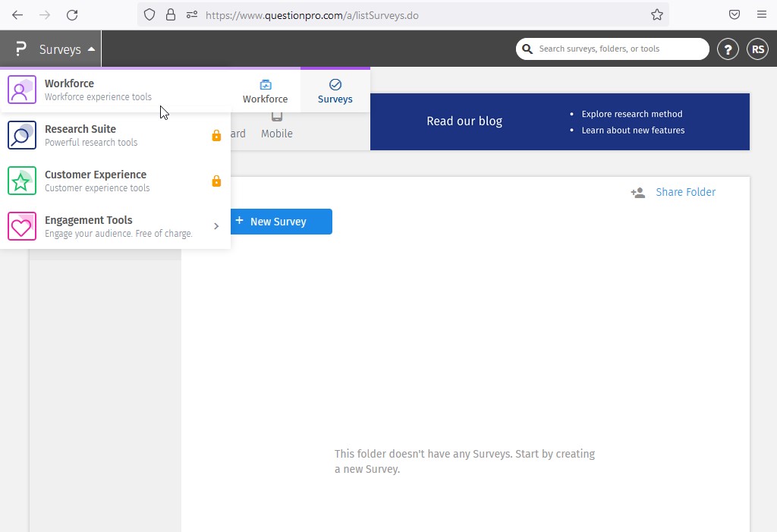Click the Mobile phone icon
The height and width of the screenshot is (532, 777).
tap(277, 117)
